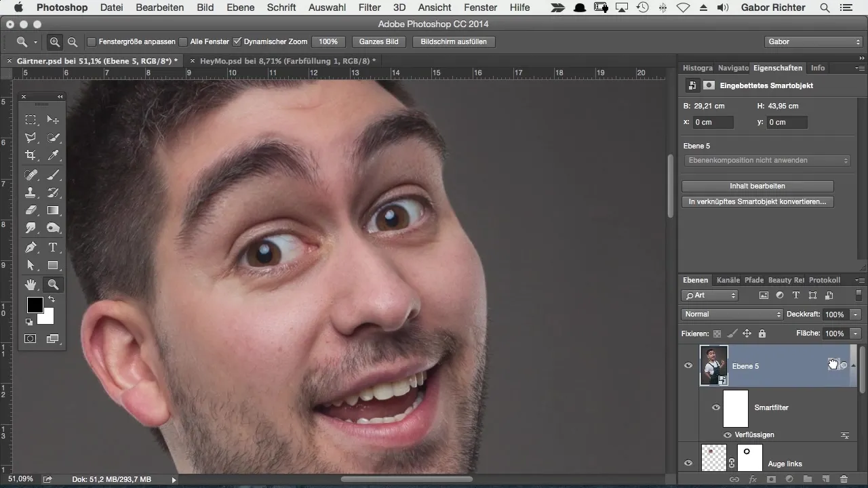Image resolution: width=868 pixels, height=488 pixels.
Task: Toggle lock image pixels brush icon
Action: [732, 333]
